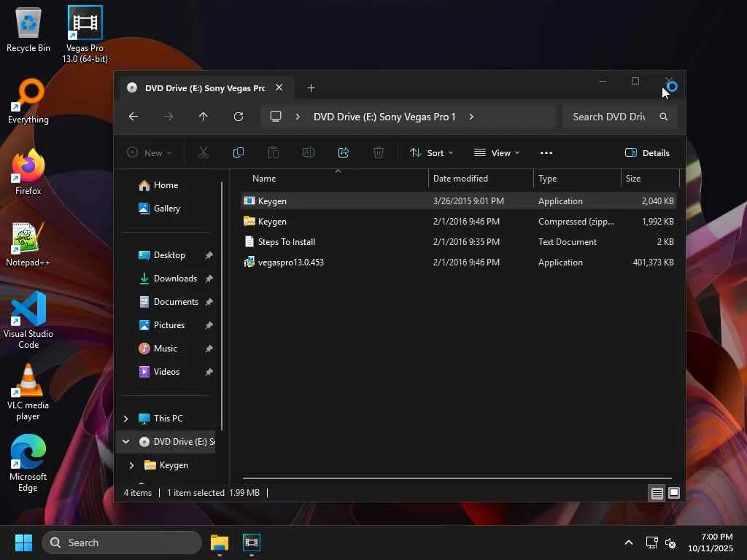Switch to details list view icon
The width and height of the screenshot is (747, 560).
pyautogui.click(x=657, y=494)
